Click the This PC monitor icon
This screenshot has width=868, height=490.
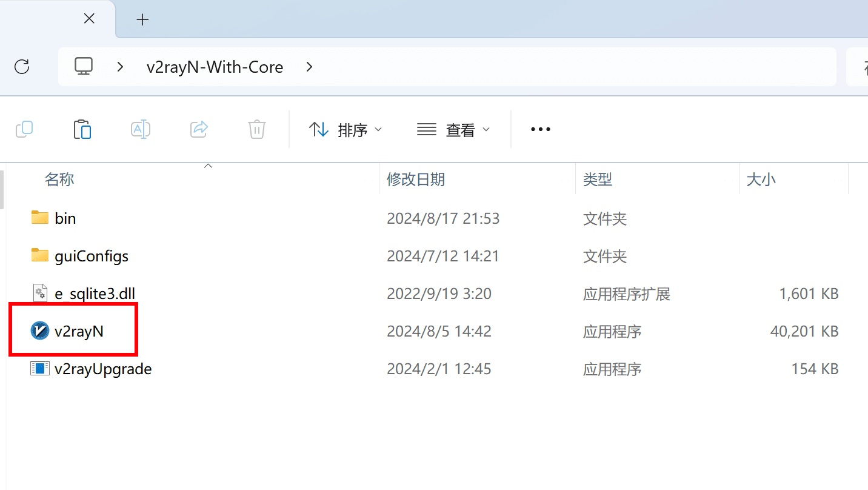[x=84, y=66]
